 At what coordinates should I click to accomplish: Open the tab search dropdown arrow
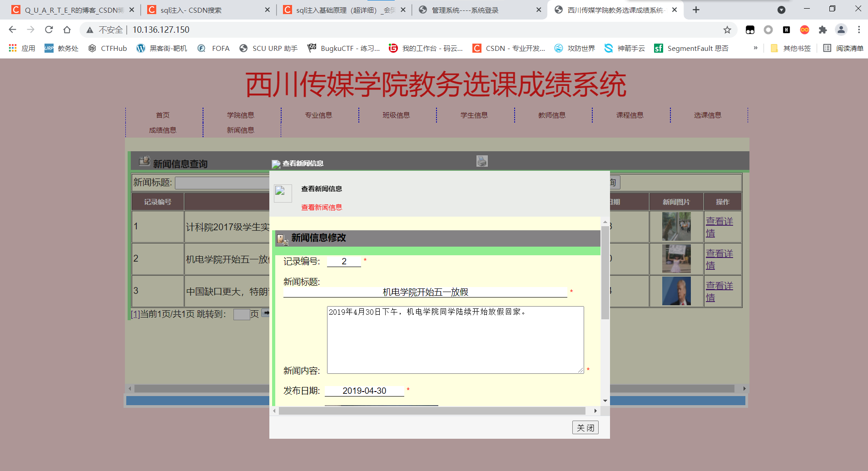781,10
